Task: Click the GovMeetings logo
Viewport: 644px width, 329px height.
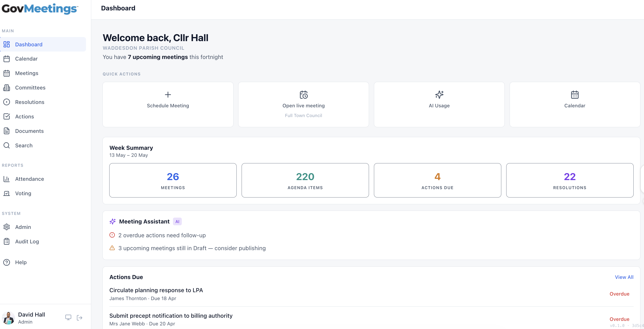Action: (x=40, y=9)
